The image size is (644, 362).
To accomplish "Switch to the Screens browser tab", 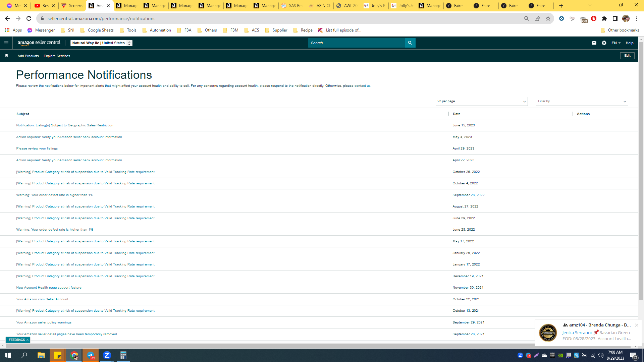I will [x=72, y=6].
